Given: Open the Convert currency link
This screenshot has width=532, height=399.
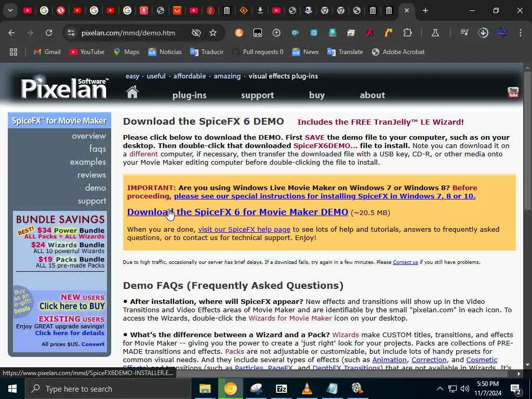Looking at the screenshot, I should 93,344.
